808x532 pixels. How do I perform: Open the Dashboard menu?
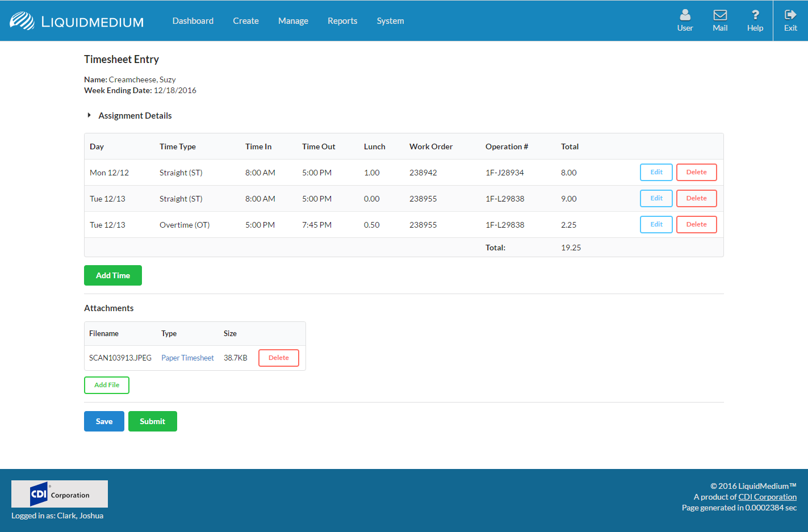click(193, 21)
